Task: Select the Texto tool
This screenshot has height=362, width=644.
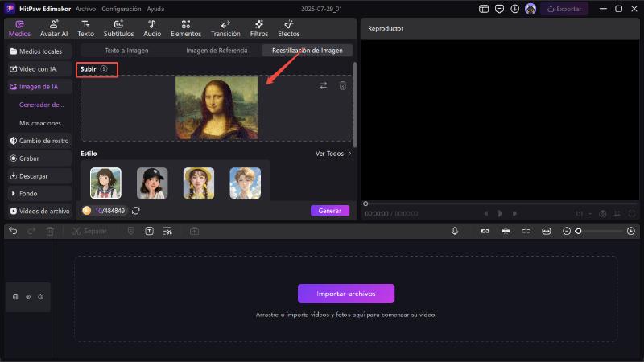Action: pyautogui.click(x=85, y=28)
